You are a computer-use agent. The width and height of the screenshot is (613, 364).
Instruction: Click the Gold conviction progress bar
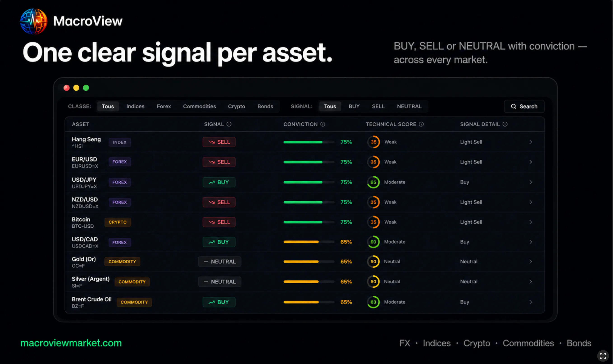[309, 262]
